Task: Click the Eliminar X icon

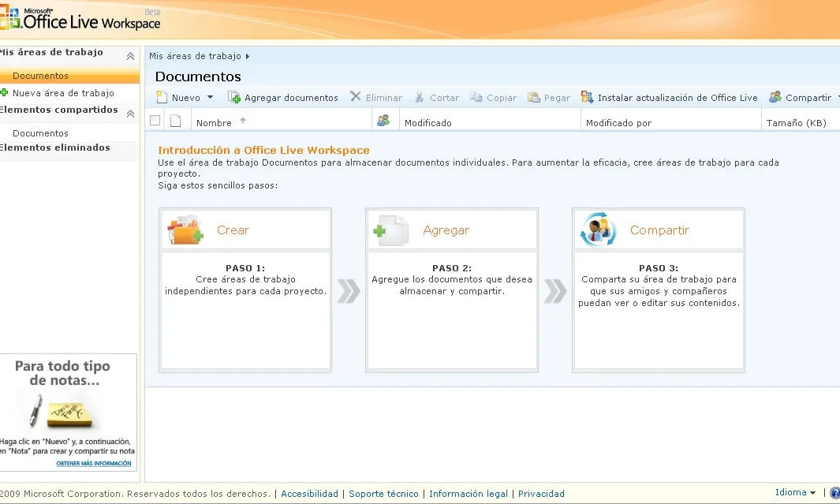Action: 355,96
